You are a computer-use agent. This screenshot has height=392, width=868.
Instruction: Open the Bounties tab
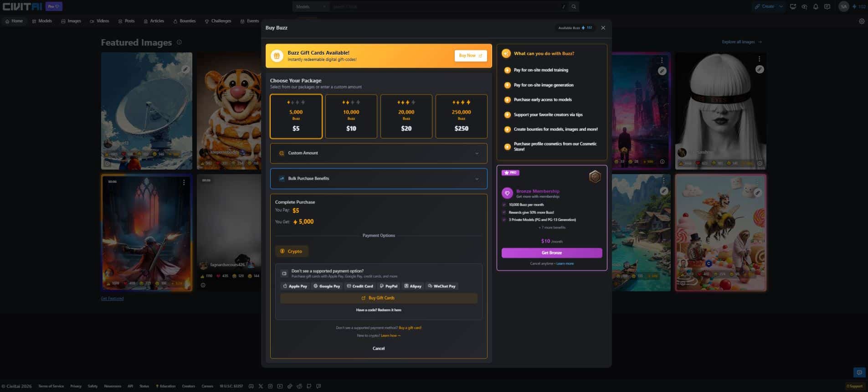(x=185, y=21)
